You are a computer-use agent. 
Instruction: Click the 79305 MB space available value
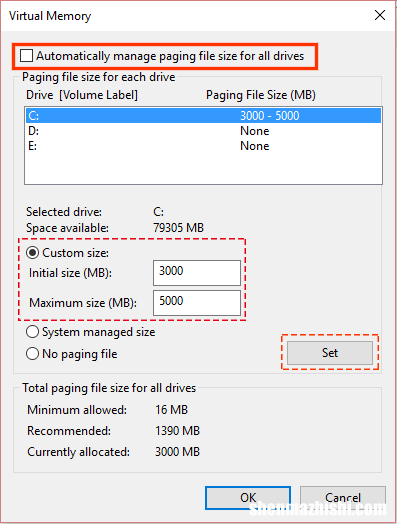pos(178,228)
